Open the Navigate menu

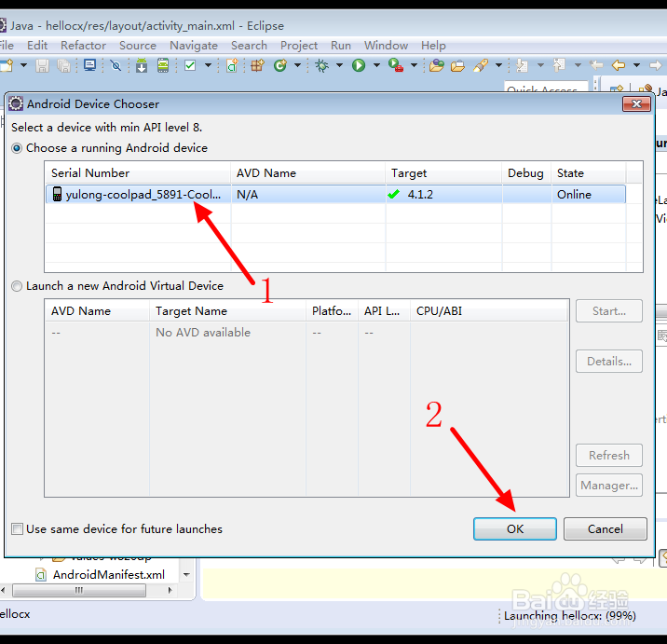194,45
